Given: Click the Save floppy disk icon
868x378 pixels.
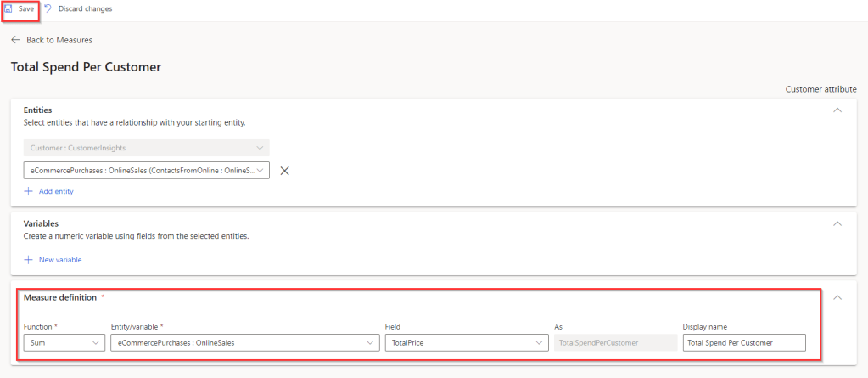Looking at the screenshot, I should (8, 8).
